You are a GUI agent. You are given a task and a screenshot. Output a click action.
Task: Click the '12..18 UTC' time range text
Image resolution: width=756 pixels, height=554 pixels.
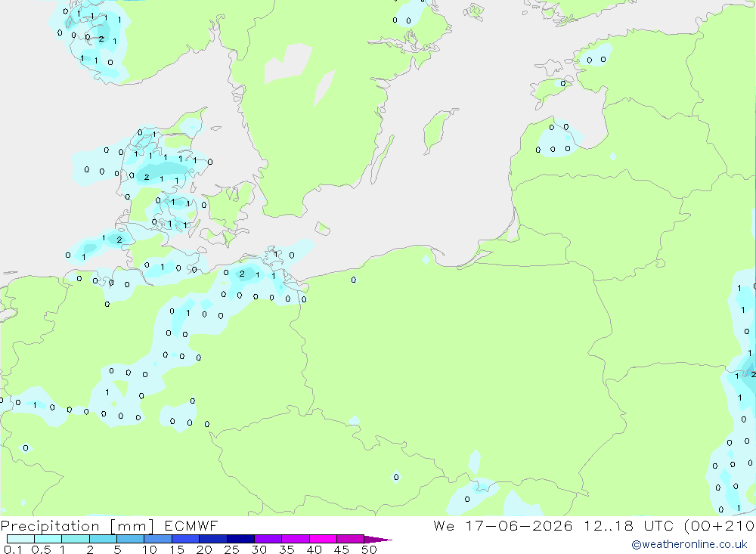click(x=629, y=525)
